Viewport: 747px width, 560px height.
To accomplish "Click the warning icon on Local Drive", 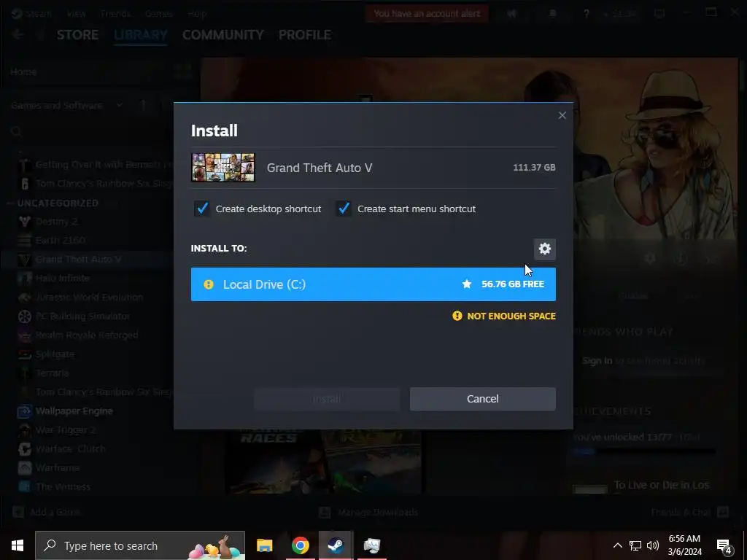I will pos(208,284).
